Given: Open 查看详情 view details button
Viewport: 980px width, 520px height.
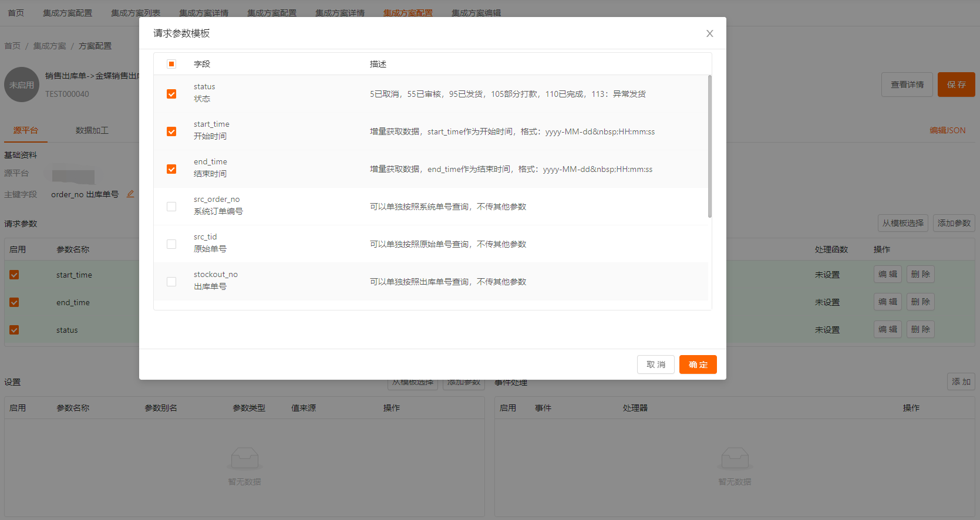Looking at the screenshot, I should click(907, 85).
